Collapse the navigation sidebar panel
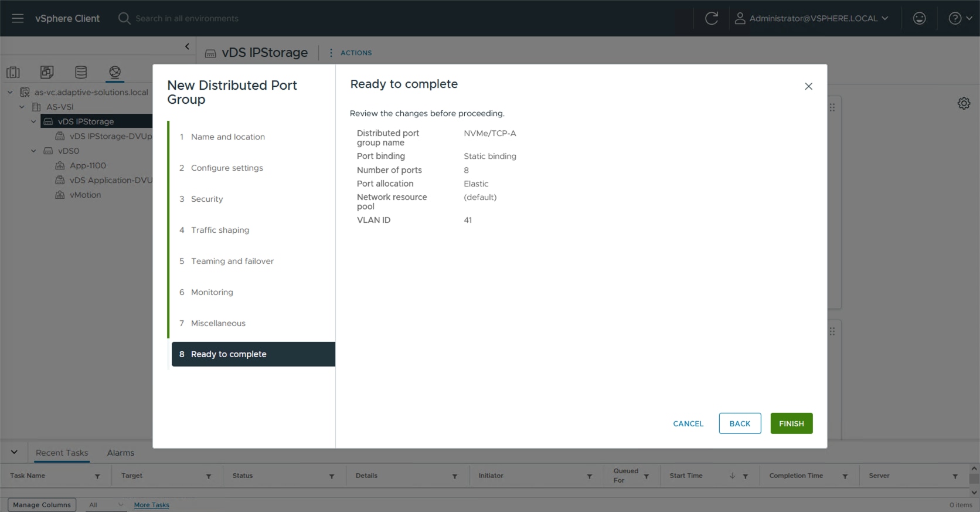The image size is (980, 512). [187, 46]
